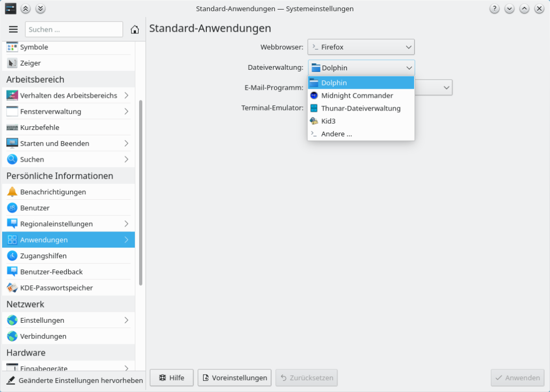Viewport: 550px width, 392px height.
Task: Click the Kurzbefehle keyboard icon
Action: [12, 128]
